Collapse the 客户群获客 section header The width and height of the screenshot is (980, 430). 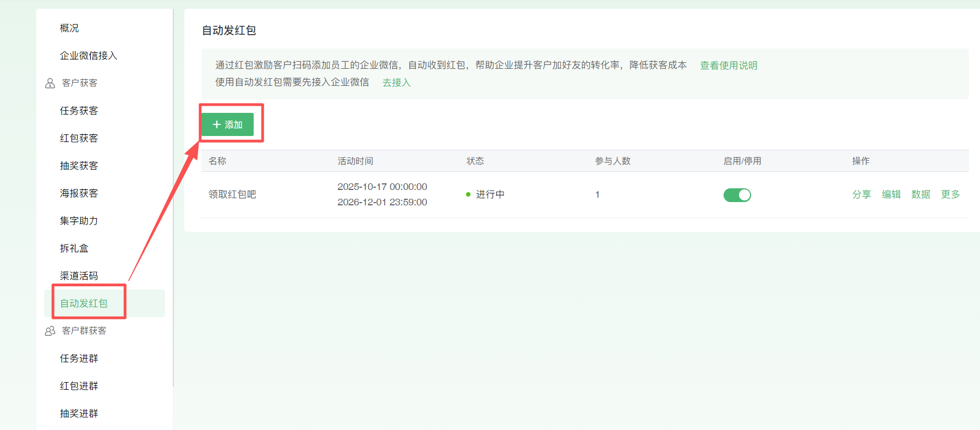coord(84,331)
